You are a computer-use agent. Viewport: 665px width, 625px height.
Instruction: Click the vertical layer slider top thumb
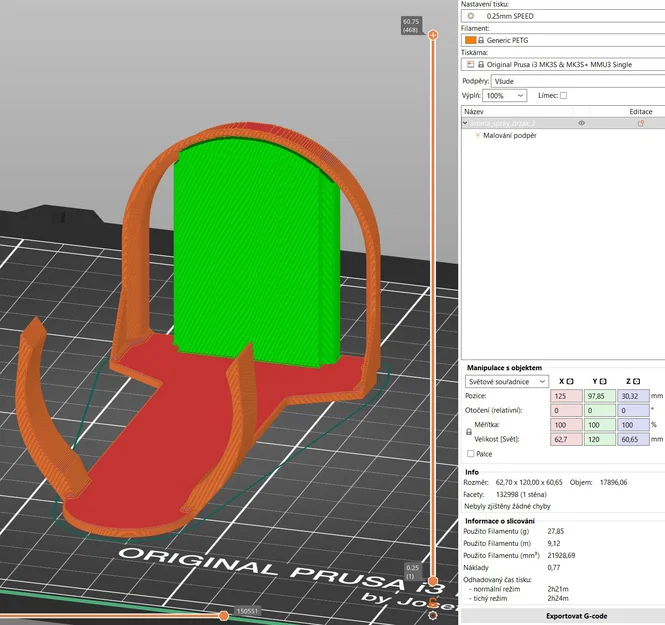tap(433, 35)
